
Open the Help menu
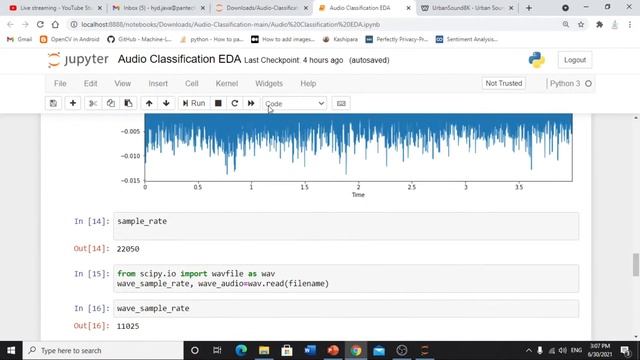pyautogui.click(x=308, y=83)
